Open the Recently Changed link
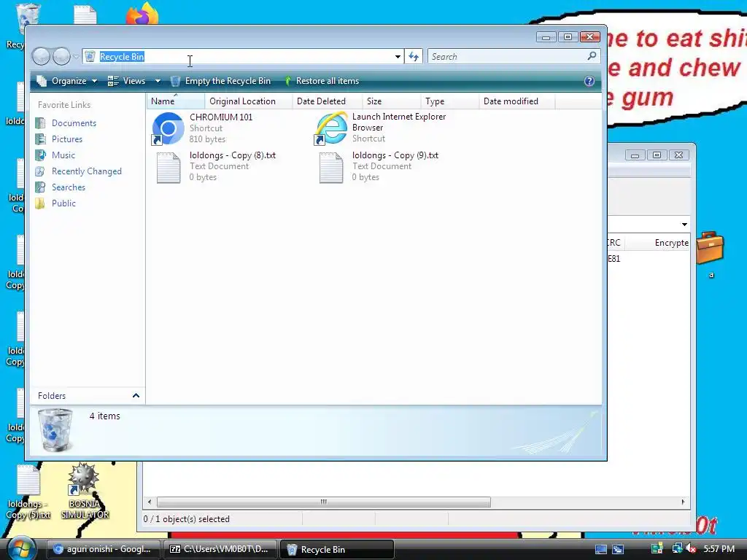This screenshot has width=747, height=560. pos(87,171)
